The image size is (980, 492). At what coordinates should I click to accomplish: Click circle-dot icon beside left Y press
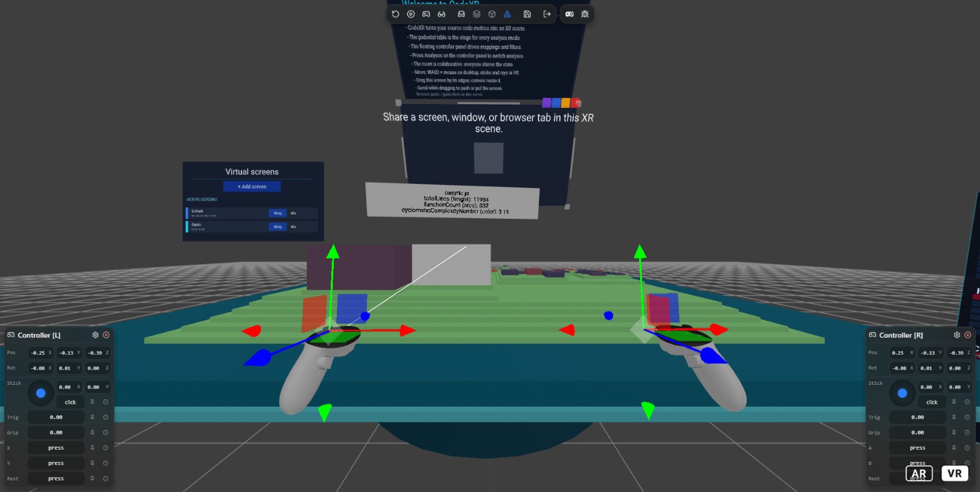[105, 463]
